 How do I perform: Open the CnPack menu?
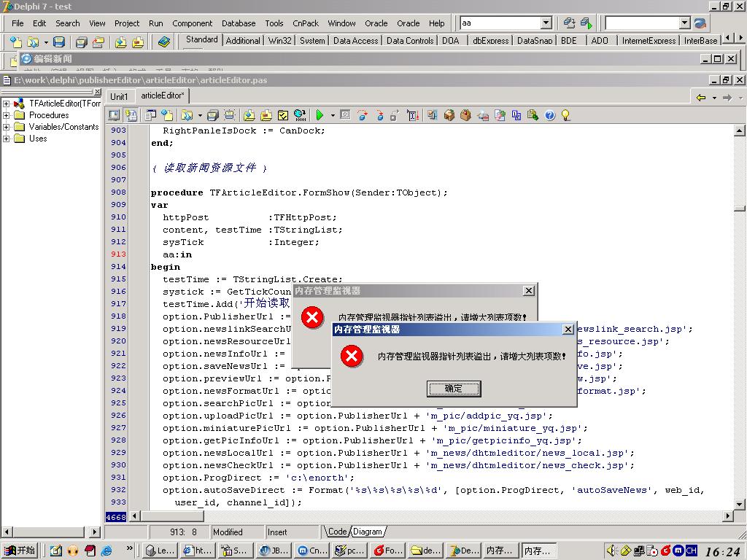pos(306,23)
